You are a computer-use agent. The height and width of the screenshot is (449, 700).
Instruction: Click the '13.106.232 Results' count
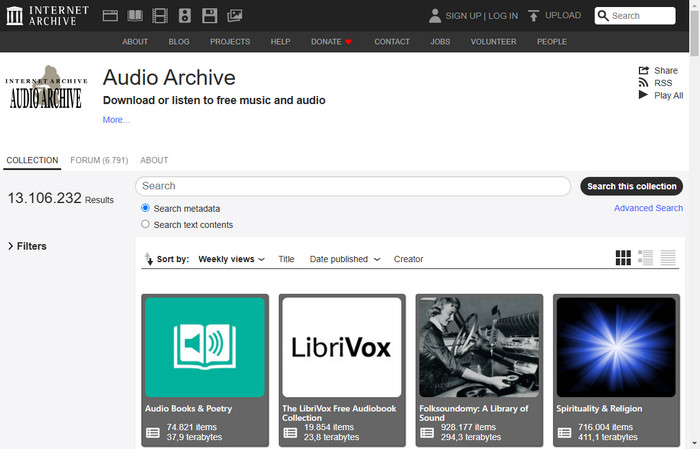click(x=60, y=198)
